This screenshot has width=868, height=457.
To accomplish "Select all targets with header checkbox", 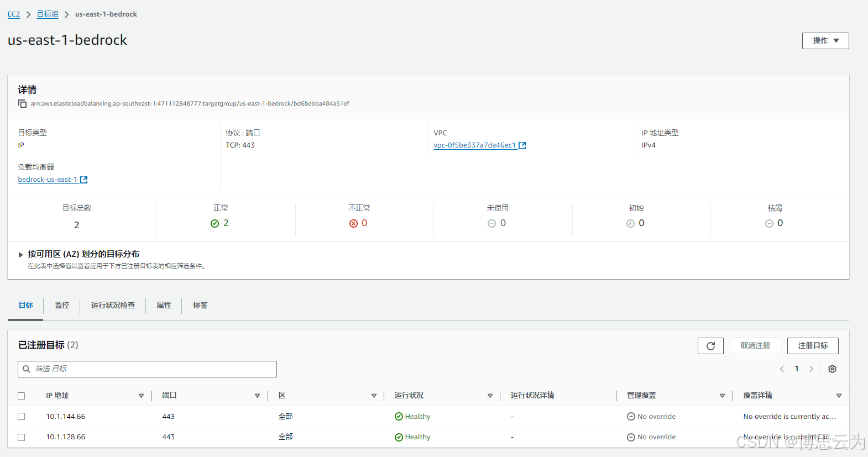I will click(22, 396).
